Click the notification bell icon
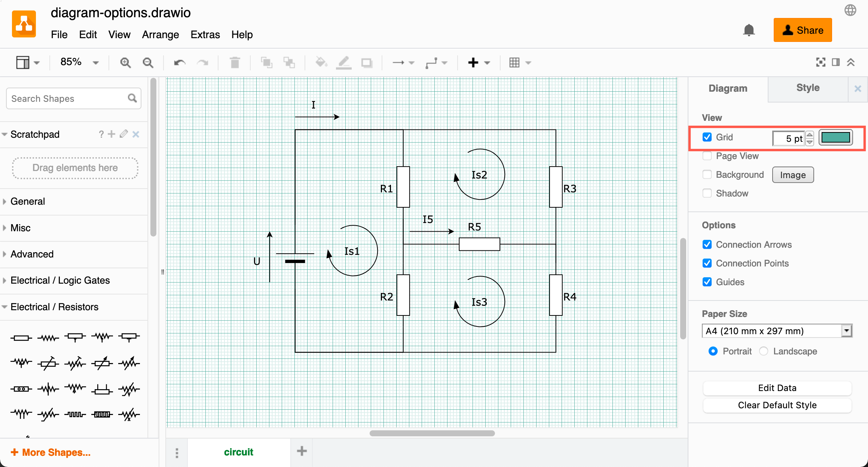868x467 pixels. click(749, 30)
